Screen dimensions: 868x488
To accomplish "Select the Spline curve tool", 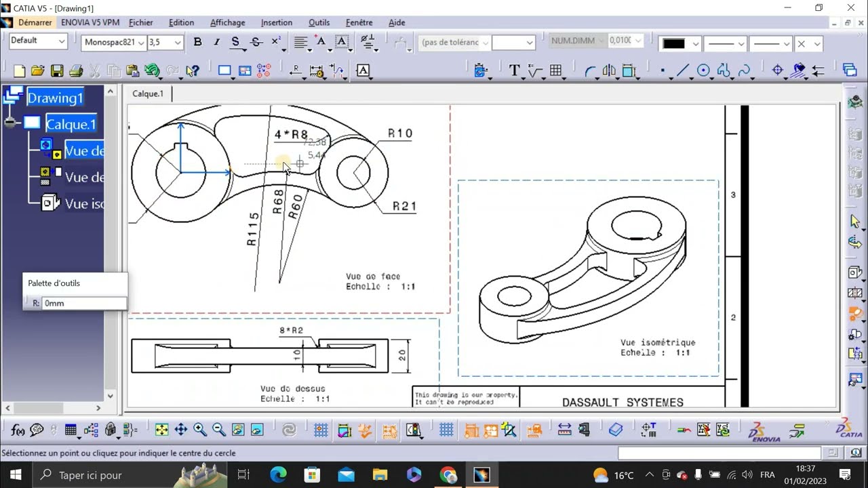I will pos(744,70).
